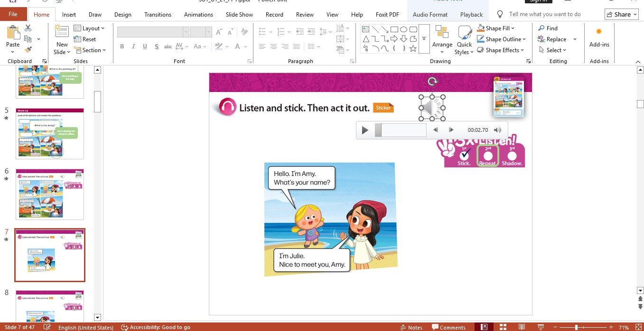644x331 pixels.
Task: Switch to Slide Sorter view in status bar
Action: coord(502,327)
